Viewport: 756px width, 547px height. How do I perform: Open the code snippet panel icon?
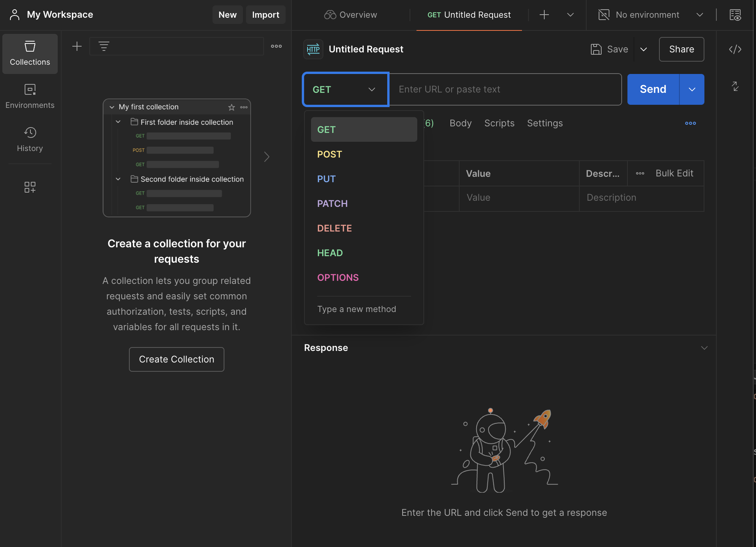point(735,49)
